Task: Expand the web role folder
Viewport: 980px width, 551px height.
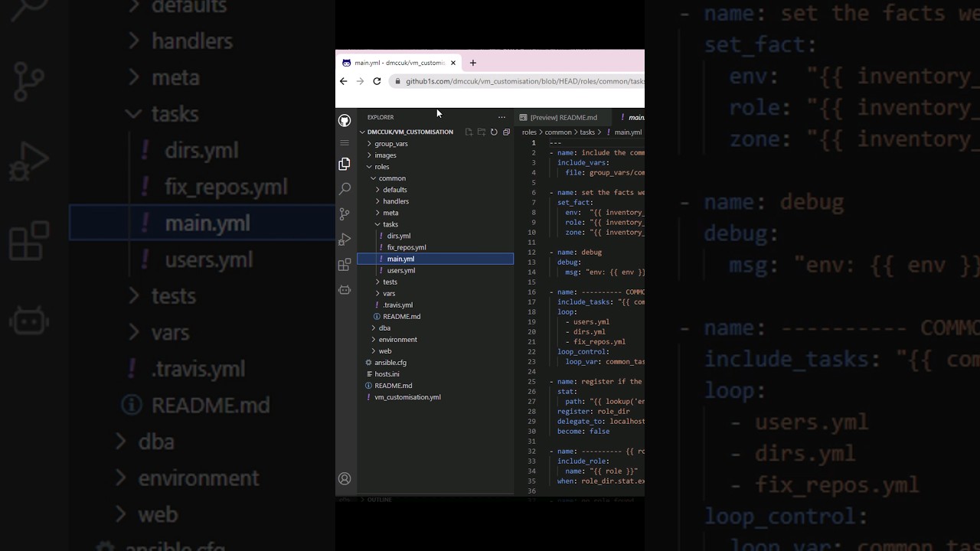Action: pos(385,350)
